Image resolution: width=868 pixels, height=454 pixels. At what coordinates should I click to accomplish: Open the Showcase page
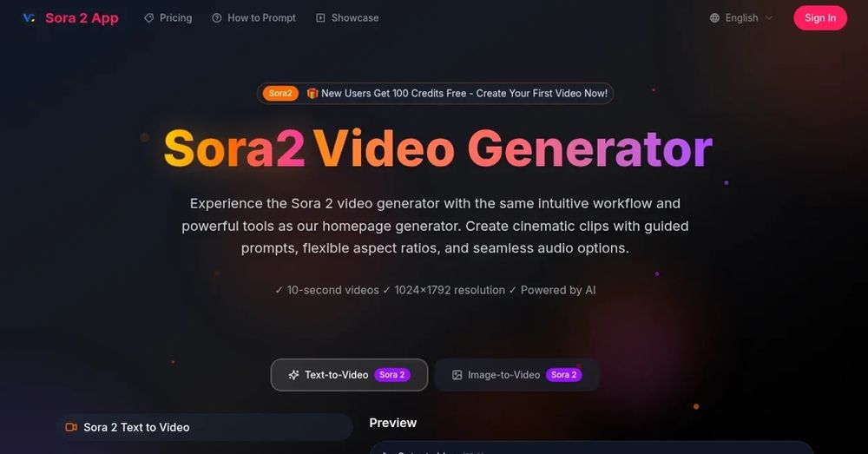coord(347,18)
